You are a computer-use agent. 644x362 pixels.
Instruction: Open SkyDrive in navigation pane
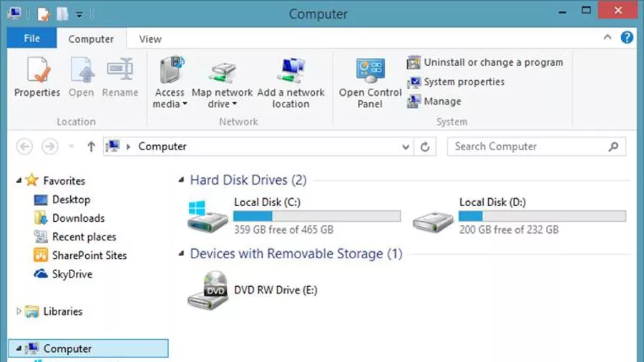(x=72, y=274)
